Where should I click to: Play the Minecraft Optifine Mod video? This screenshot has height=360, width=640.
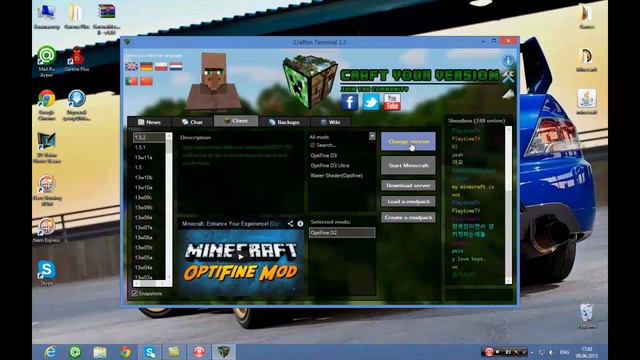[241, 257]
